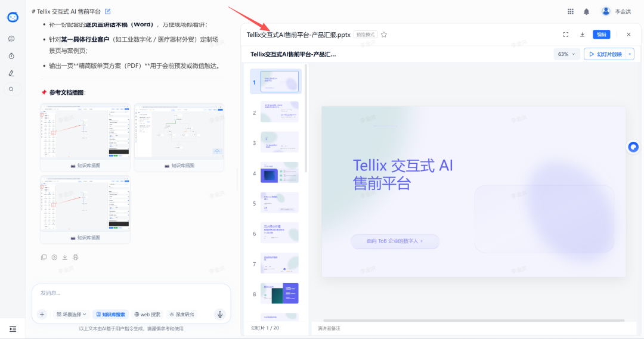The height and width of the screenshot is (339, 644).
Task: Open the timer history sidebar icon
Action: click(11, 56)
